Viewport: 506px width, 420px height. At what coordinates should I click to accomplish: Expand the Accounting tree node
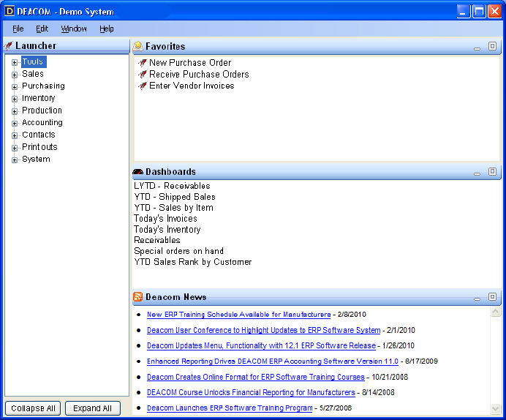coord(15,123)
